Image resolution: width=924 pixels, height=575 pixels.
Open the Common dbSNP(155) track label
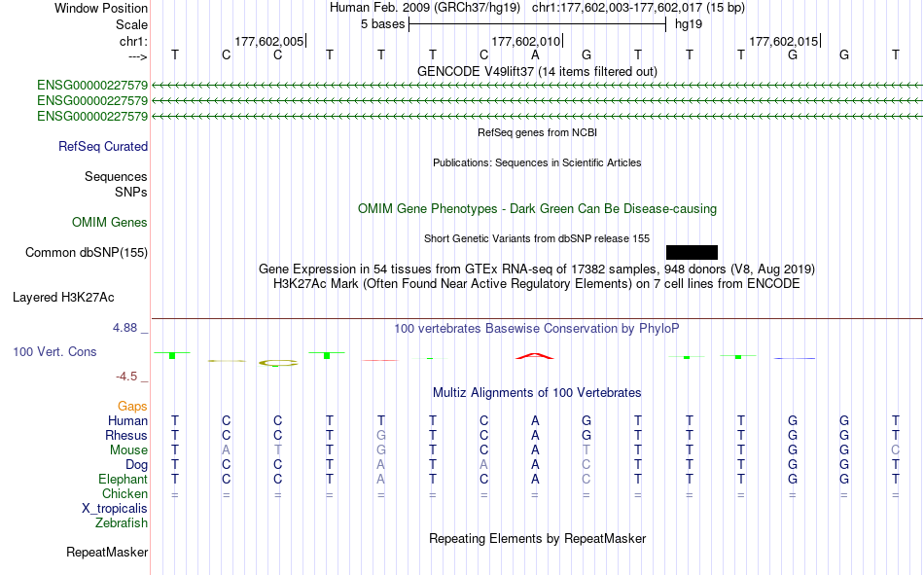point(87,252)
